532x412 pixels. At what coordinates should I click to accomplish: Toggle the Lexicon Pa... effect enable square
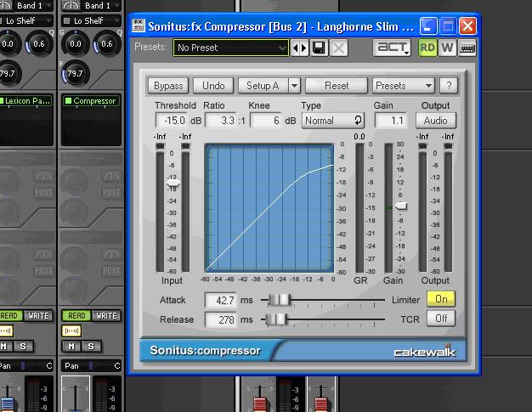[2, 101]
